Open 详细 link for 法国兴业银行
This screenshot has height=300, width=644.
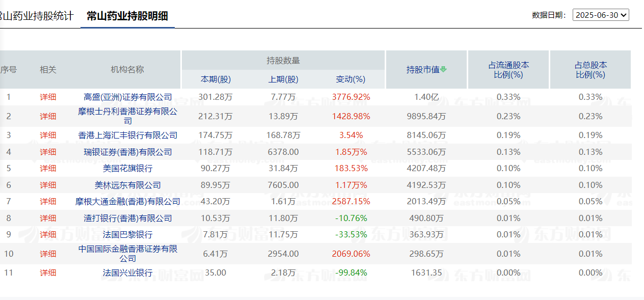(48, 272)
